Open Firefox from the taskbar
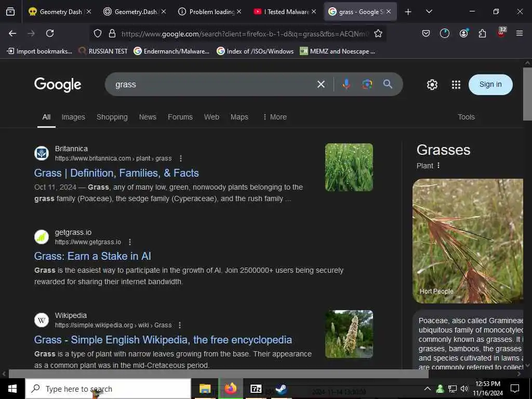 pyautogui.click(x=230, y=389)
